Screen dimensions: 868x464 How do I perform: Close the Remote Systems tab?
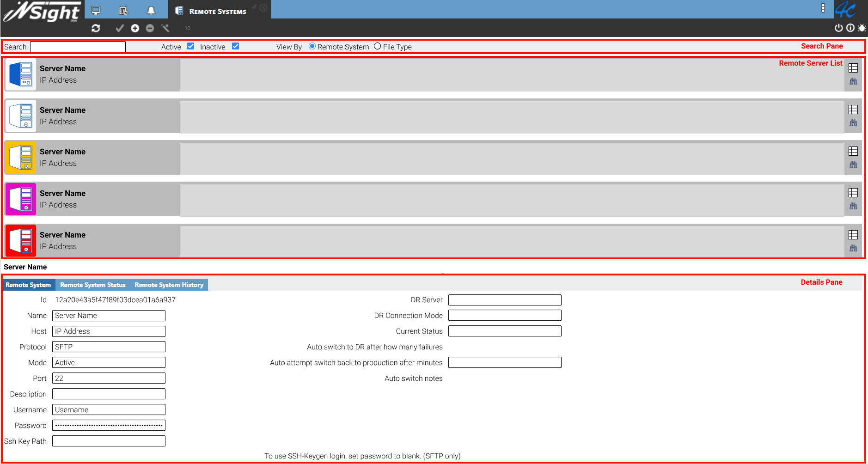pos(263,8)
